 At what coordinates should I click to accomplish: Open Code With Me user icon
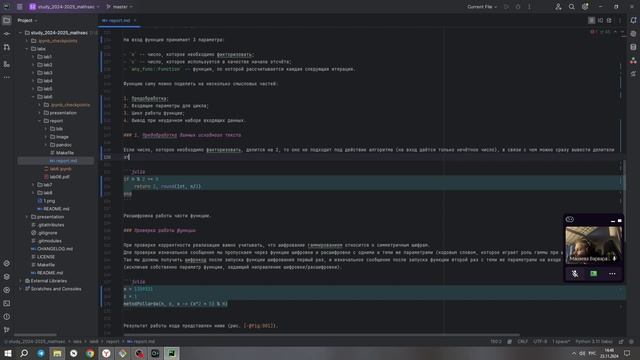click(x=558, y=7)
